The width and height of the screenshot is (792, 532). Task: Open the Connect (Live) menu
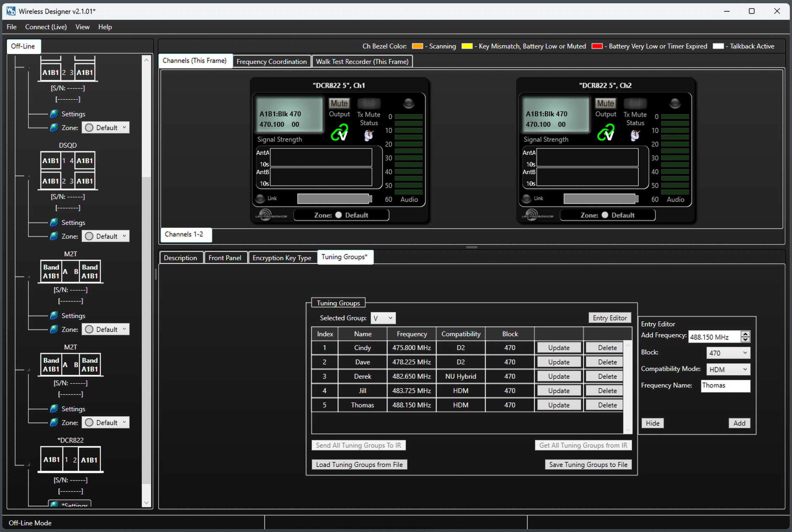click(46, 27)
